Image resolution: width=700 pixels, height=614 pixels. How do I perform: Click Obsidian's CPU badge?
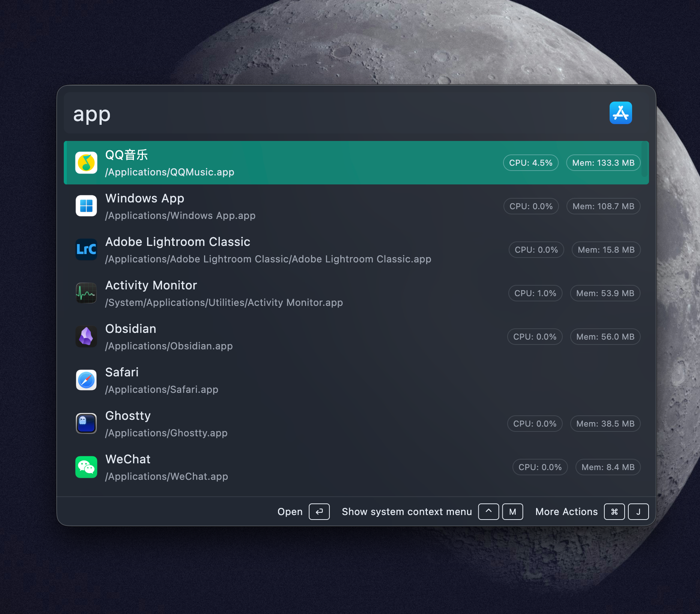coord(535,337)
